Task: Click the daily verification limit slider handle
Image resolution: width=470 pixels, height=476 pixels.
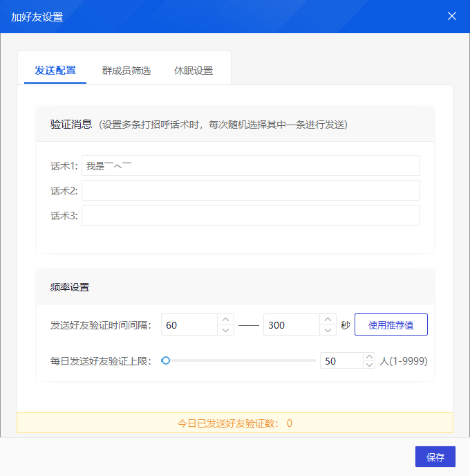Action: 166,360
